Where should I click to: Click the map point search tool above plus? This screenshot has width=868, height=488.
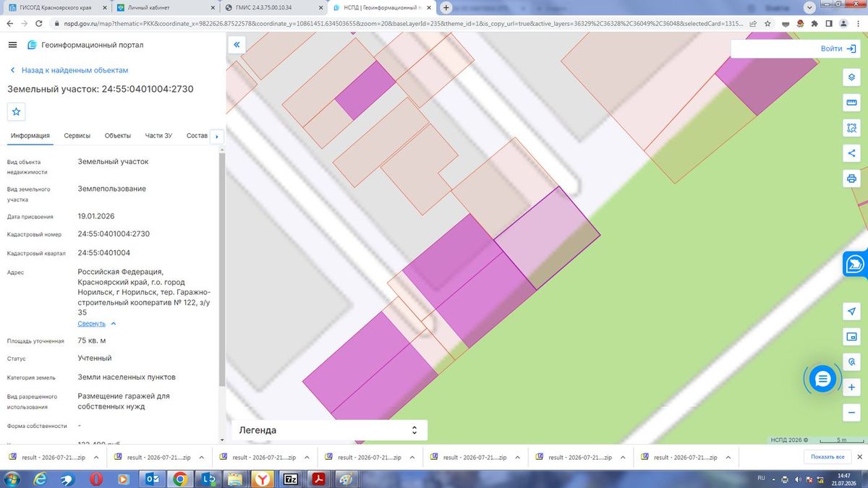(x=851, y=362)
